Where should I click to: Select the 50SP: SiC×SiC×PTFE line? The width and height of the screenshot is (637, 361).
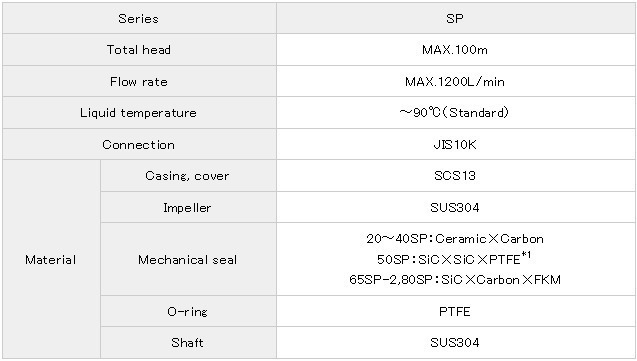454,258
